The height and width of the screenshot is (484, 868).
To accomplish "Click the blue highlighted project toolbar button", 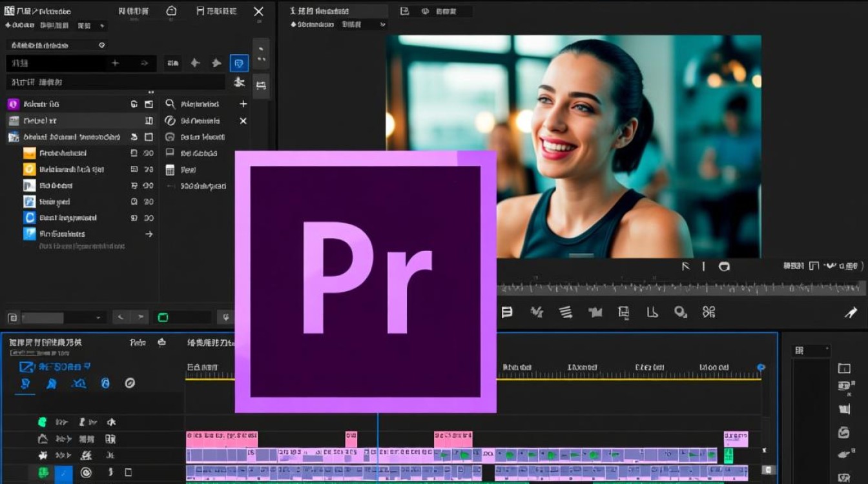I will coord(239,63).
